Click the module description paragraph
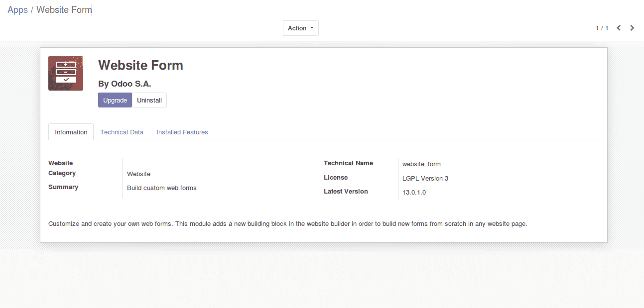Image resolution: width=644 pixels, height=308 pixels. click(287, 224)
